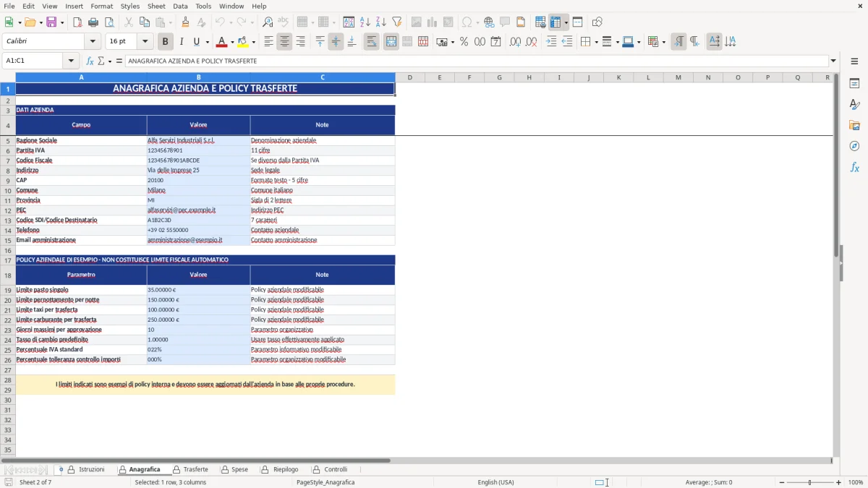Click the Print icon in toolbar
The image size is (868, 488).
(93, 22)
